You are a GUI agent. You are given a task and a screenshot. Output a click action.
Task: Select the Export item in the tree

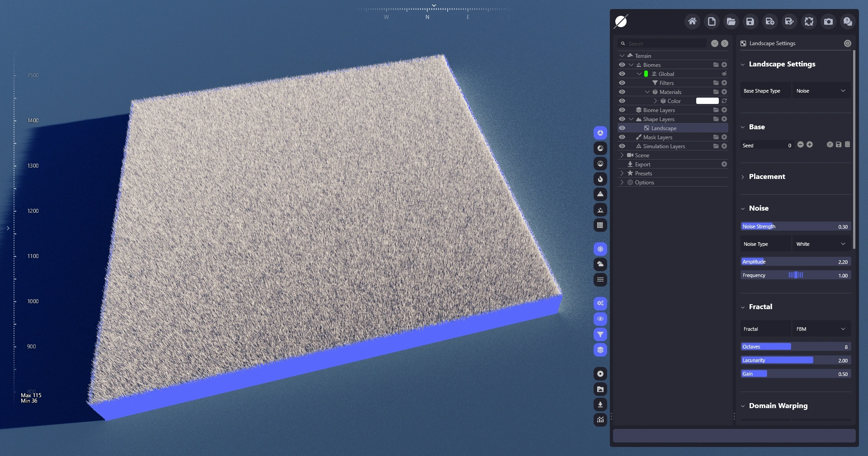click(642, 164)
